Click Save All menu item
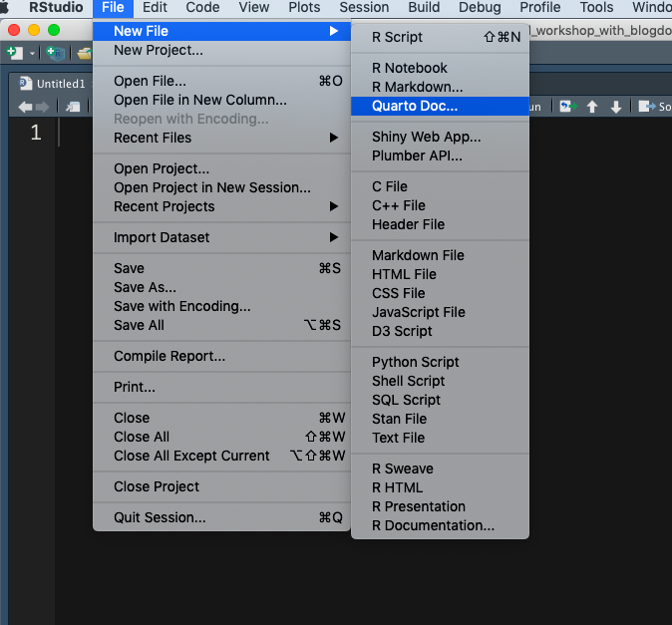The image size is (672, 625). [222, 325]
